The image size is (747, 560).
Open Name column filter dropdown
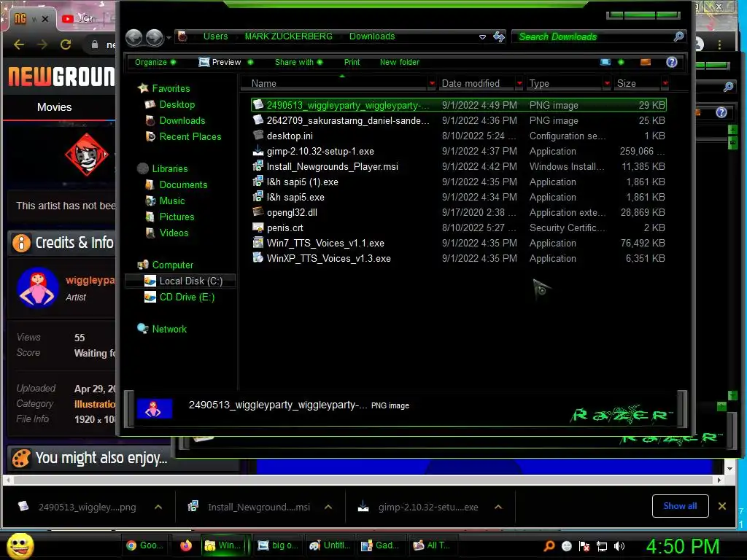(x=432, y=83)
